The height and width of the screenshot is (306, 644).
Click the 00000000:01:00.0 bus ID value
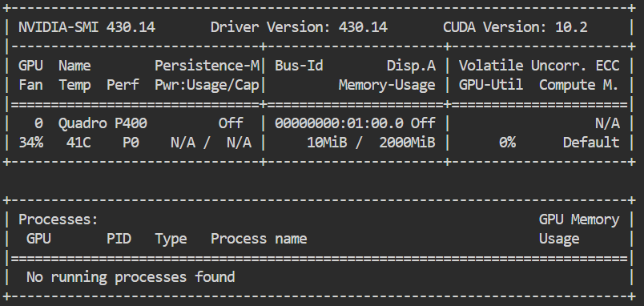[339, 123]
